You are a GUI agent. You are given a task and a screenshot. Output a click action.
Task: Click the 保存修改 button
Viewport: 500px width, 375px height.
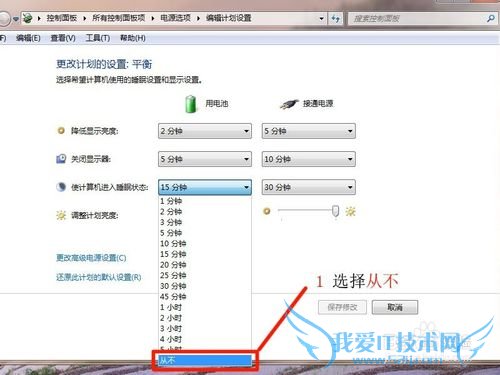pyautogui.click(x=342, y=307)
